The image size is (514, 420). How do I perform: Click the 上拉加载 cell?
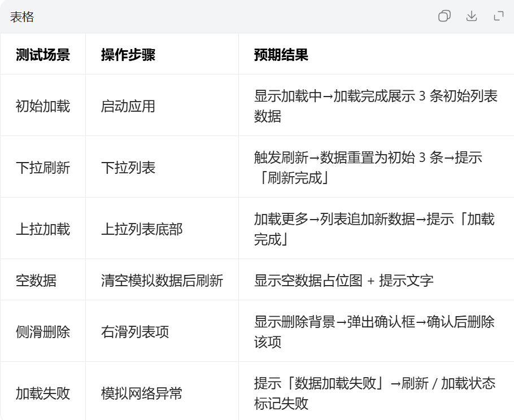point(43,229)
